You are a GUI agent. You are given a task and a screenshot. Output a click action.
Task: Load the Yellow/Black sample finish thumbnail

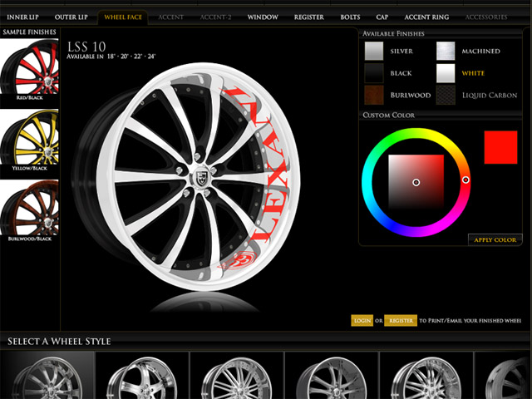tap(29, 136)
